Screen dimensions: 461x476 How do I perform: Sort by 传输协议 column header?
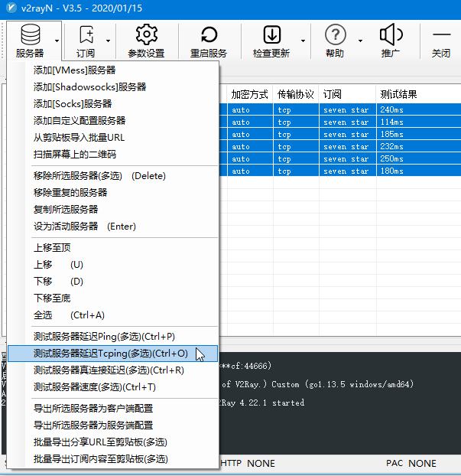tap(296, 94)
